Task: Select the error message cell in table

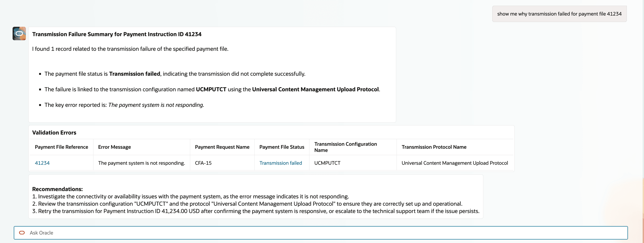Action: [141, 163]
